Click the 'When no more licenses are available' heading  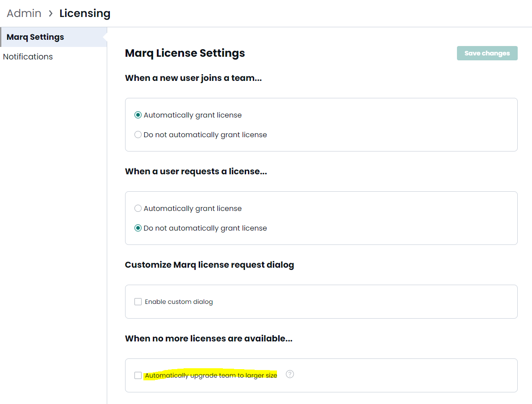(x=209, y=338)
